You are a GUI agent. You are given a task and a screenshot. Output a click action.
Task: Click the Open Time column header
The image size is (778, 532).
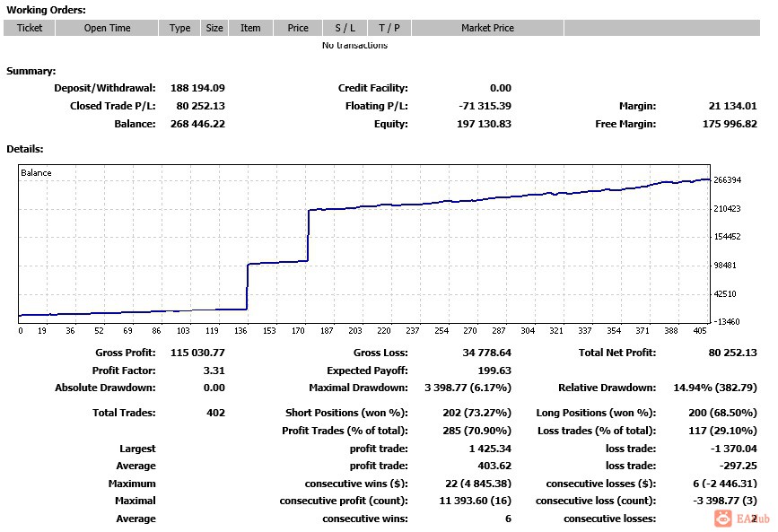click(107, 28)
